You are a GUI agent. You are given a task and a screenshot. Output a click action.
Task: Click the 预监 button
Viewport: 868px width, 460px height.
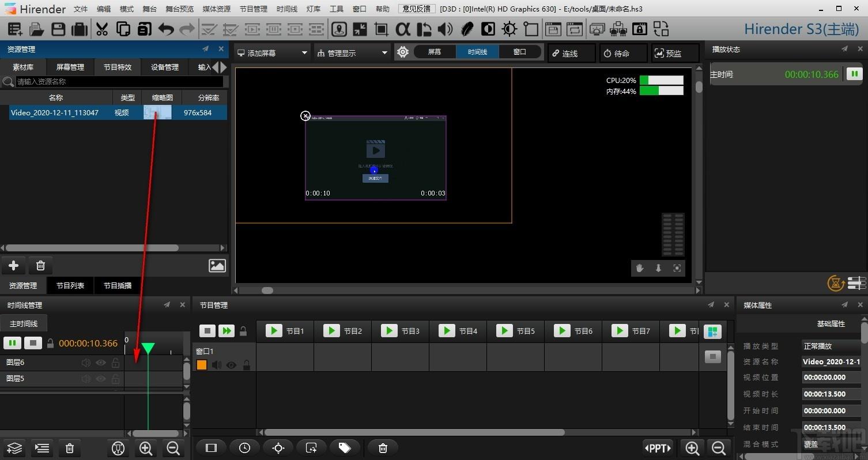(x=675, y=53)
